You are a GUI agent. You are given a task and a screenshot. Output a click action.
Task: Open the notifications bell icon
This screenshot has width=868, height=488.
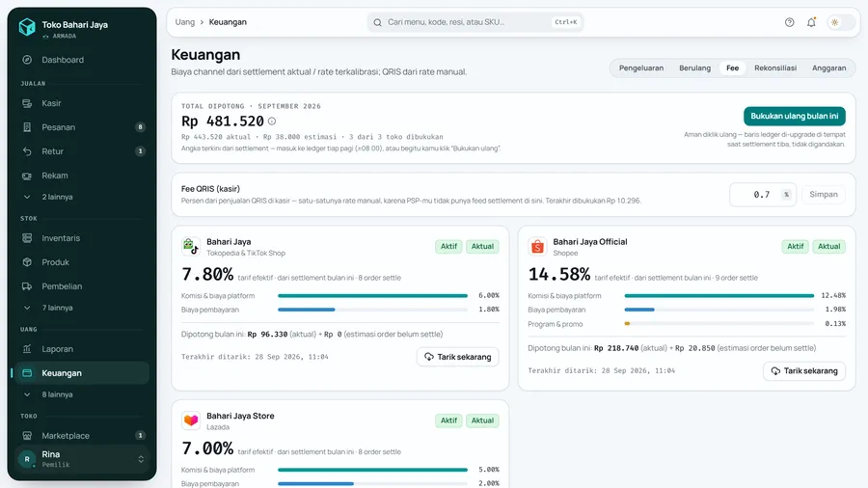[x=811, y=22]
